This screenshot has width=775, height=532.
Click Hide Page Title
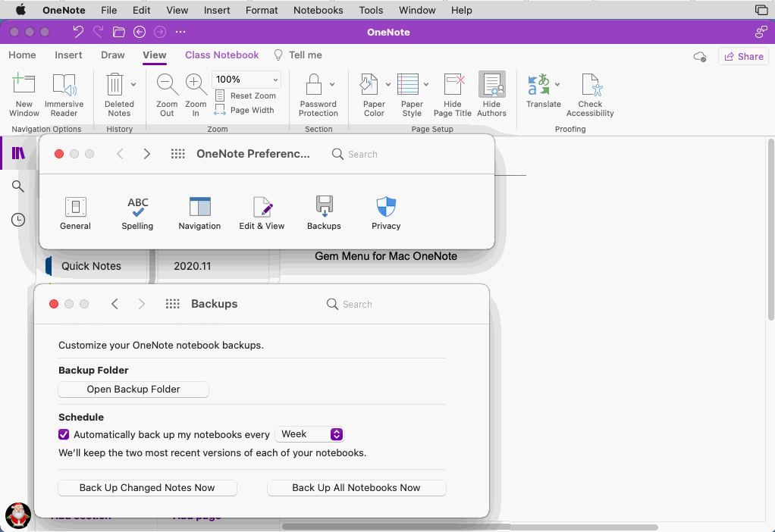click(453, 94)
